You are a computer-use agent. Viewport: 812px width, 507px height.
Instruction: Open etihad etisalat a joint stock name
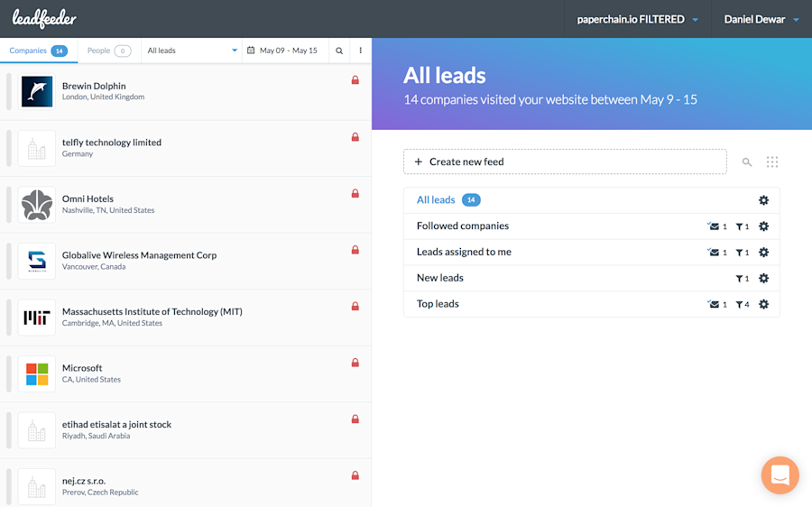click(116, 425)
